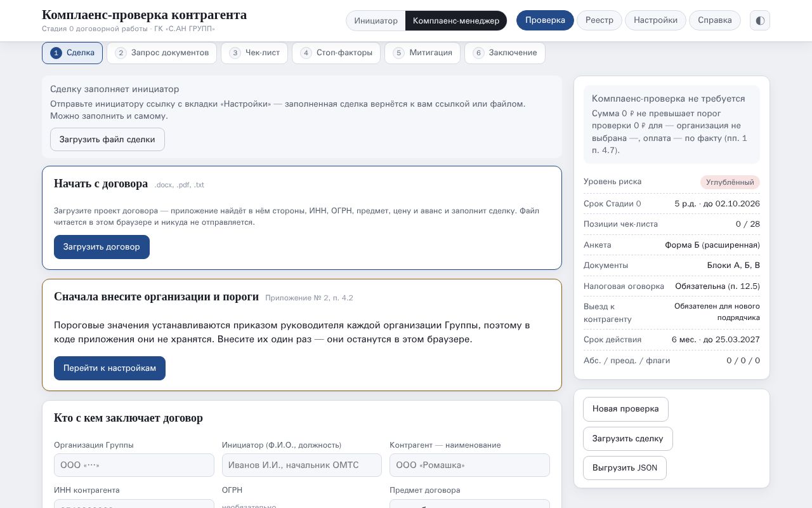
Task: Click the Комплаенс-проверка не требуется heading
Action: pos(669,99)
